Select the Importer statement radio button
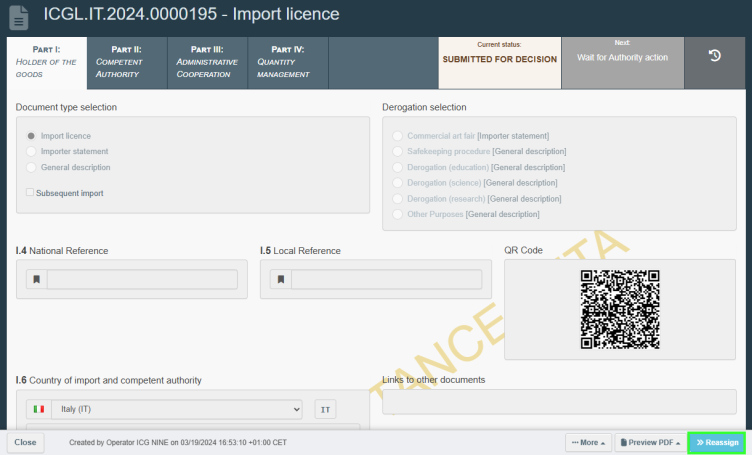The height and width of the screenshot is (455, 752). point(31,152)
